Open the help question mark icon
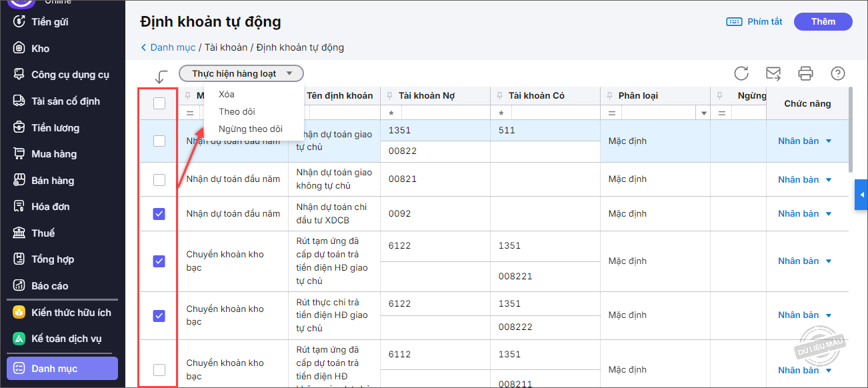 click(x=838, y=73)
